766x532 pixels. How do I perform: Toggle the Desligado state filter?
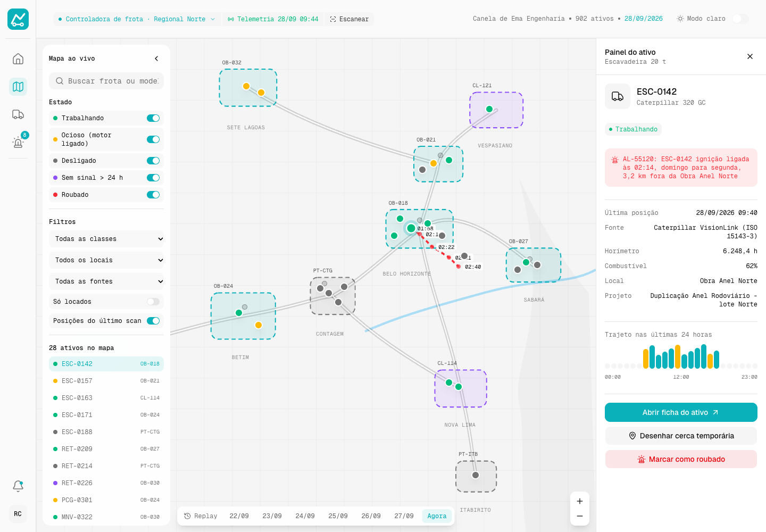153,161
